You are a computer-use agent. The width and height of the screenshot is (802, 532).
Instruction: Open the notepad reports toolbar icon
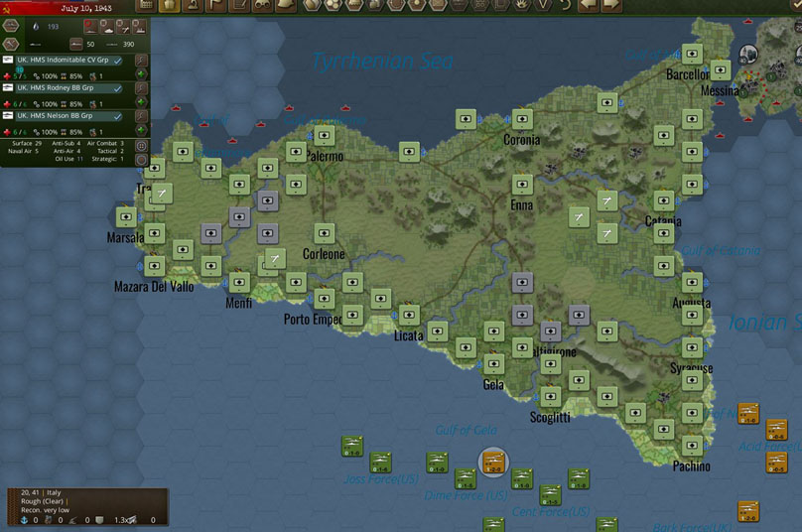pos(239,5)
